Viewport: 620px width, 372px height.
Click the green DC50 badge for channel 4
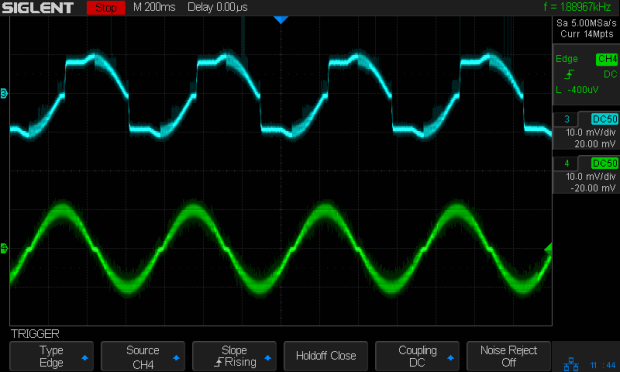pyautogui.click(x=605, y=163)
